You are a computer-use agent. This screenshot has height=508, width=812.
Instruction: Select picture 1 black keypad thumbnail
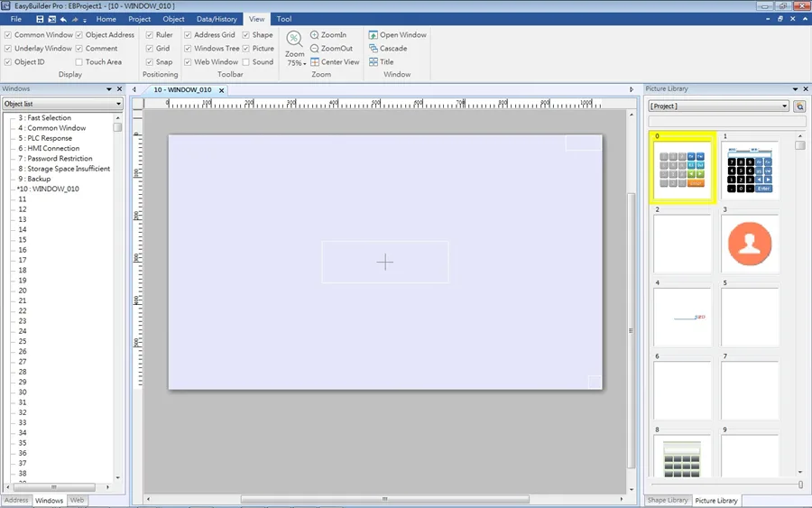click(x=750, y=170)
